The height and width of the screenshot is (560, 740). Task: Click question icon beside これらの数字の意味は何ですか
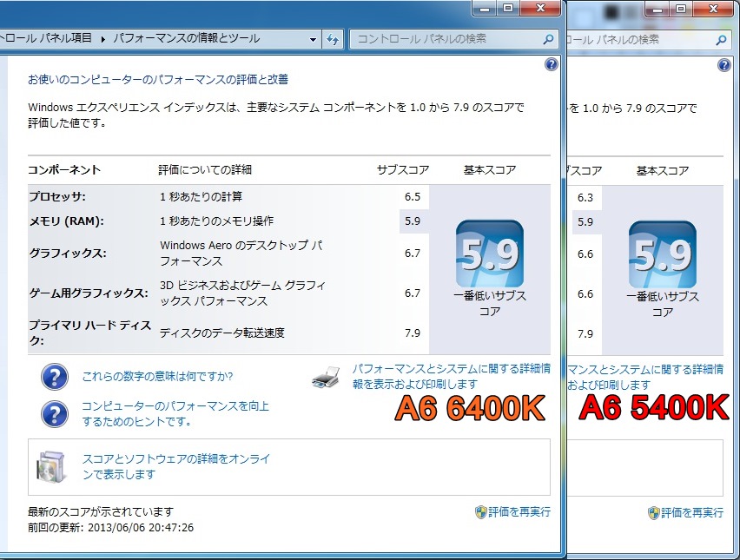point(55,377)
